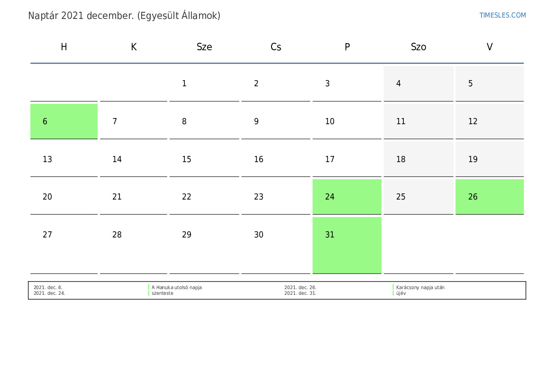Click day 14 in the calendar

[x=134, y=159]
